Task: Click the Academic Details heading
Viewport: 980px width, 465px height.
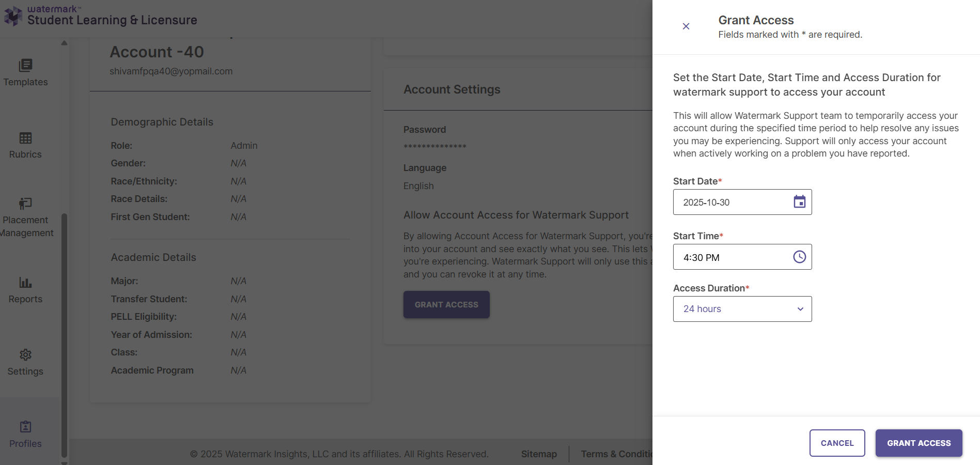Action: (x=153, y=257)
